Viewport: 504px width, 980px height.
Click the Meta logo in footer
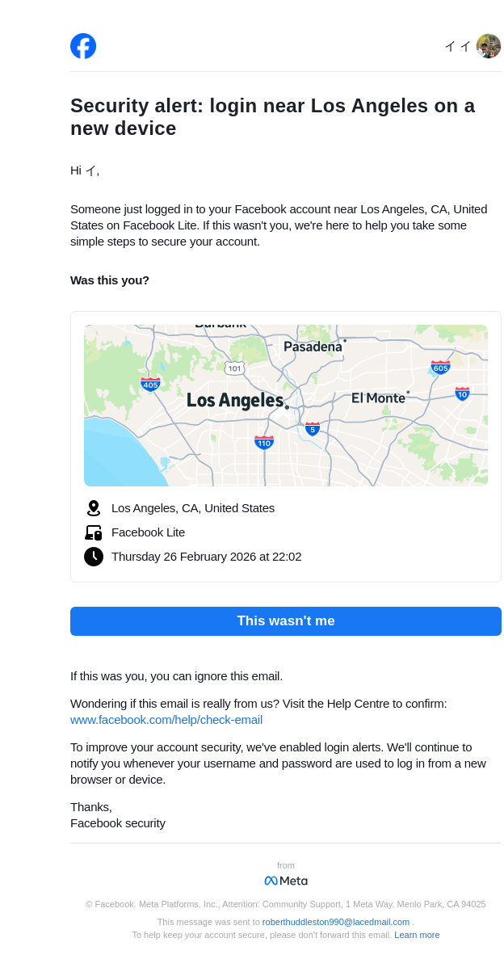286,881
